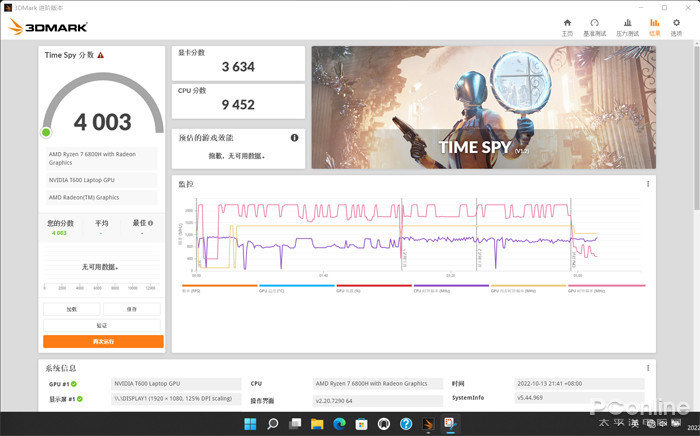
Task: Toggle the red GPU load legend line
Action: tap(374, 286)
